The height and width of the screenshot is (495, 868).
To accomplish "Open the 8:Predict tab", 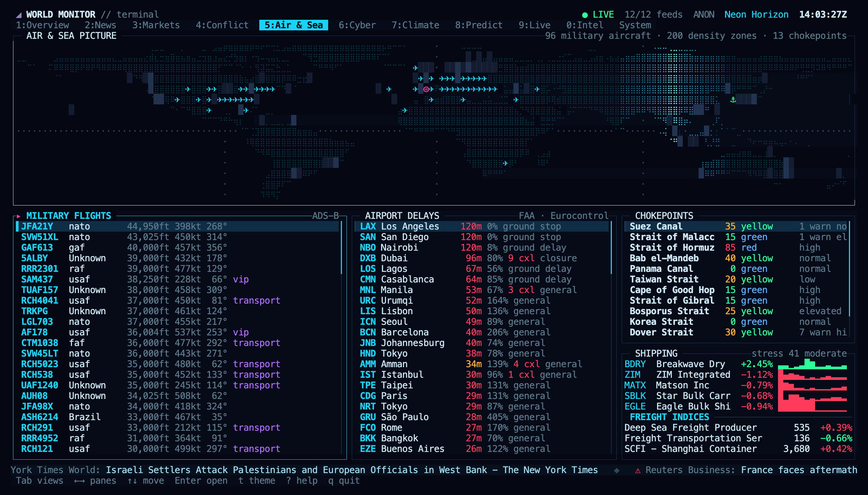I will [x=479, y=25].
